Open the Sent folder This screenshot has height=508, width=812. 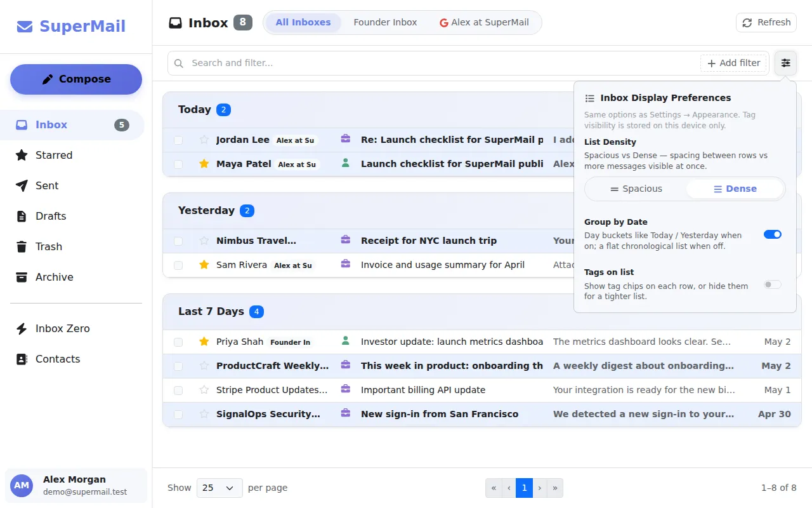coord(72,185)
